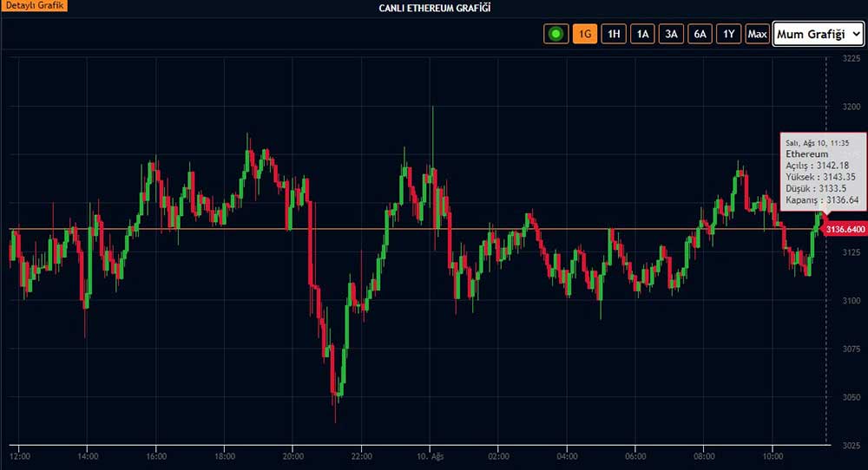
Task: Click the 20:00 time axis label
Action: [x=293, y=457]
